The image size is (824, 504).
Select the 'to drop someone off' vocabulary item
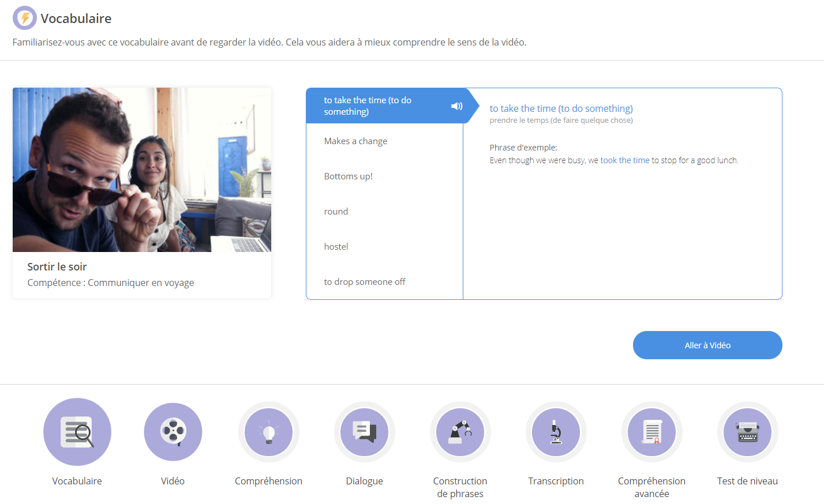click(x=385, y=282)
